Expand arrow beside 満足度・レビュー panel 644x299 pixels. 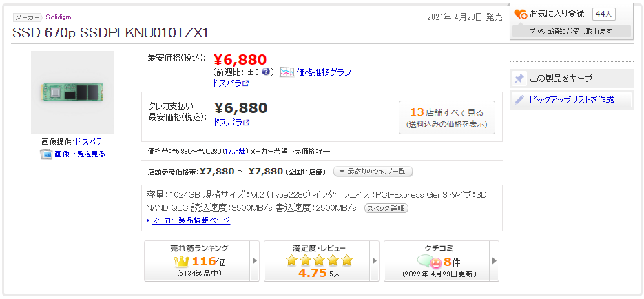point(375,261)
